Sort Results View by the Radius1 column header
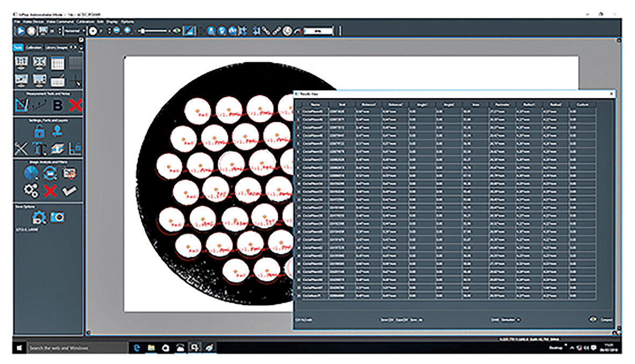 (529, 104)
